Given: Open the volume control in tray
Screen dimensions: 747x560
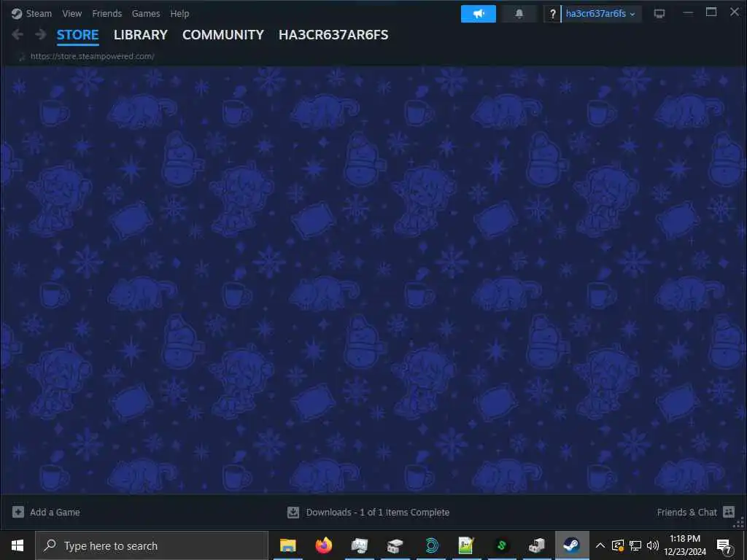Looking at the screenshot, I should coord(653,545).
